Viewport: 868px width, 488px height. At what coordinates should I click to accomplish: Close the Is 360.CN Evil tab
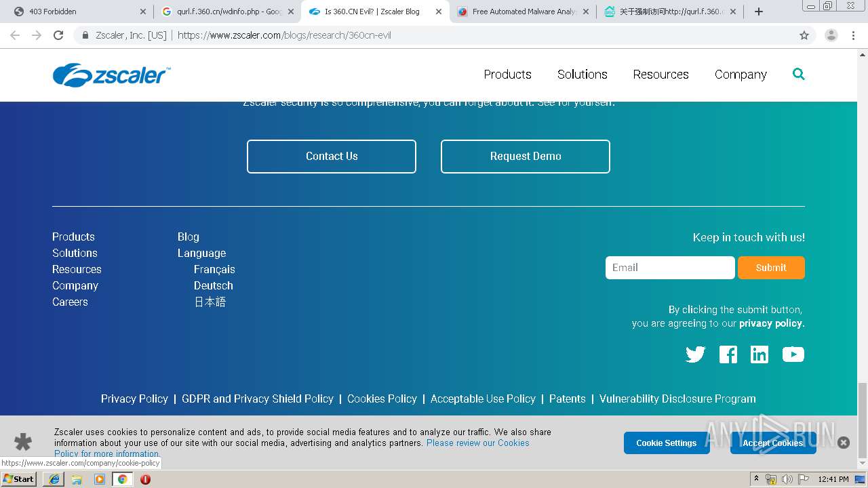(438, 12)
